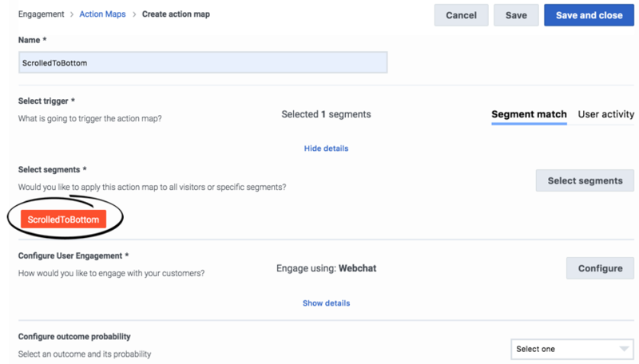Viewport: 639px width, 364px height.
Task: Open the Select segments button
Action: click(585, 180)
